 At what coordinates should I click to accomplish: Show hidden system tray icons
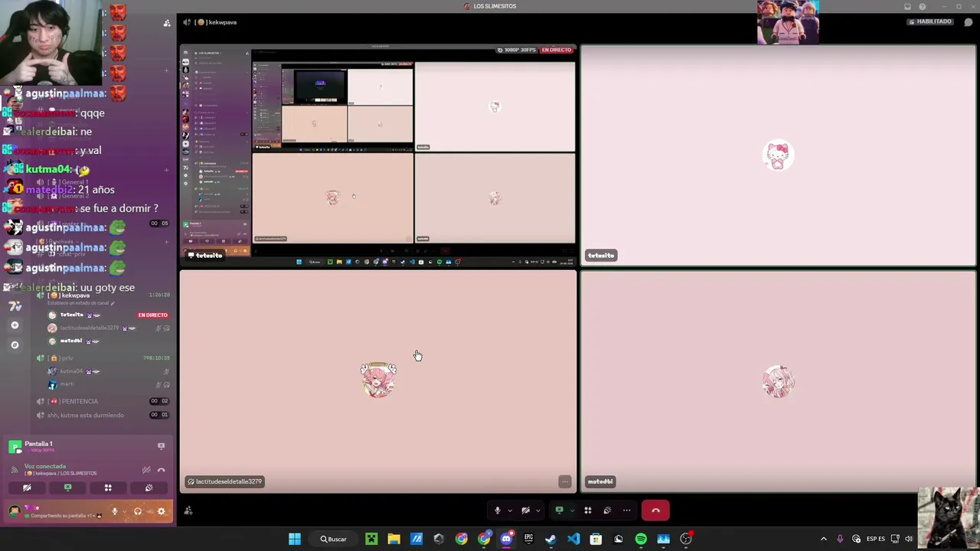click(824, 539)
